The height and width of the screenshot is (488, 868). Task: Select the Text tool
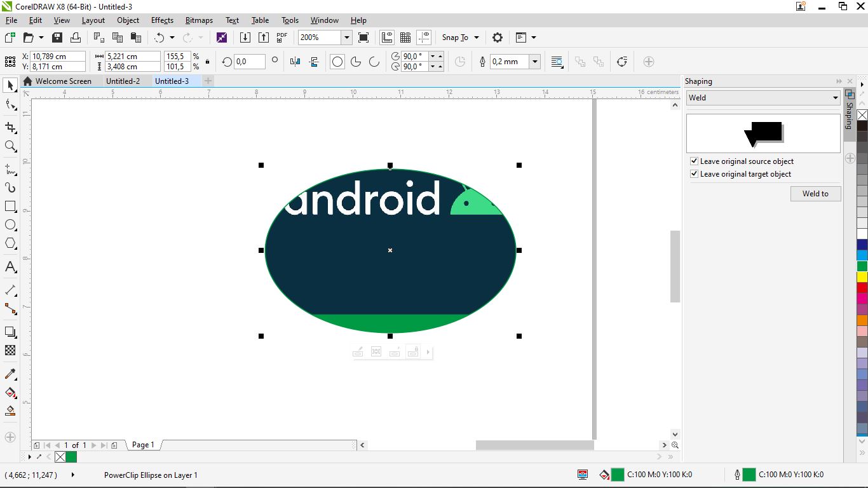click(10, 267)
